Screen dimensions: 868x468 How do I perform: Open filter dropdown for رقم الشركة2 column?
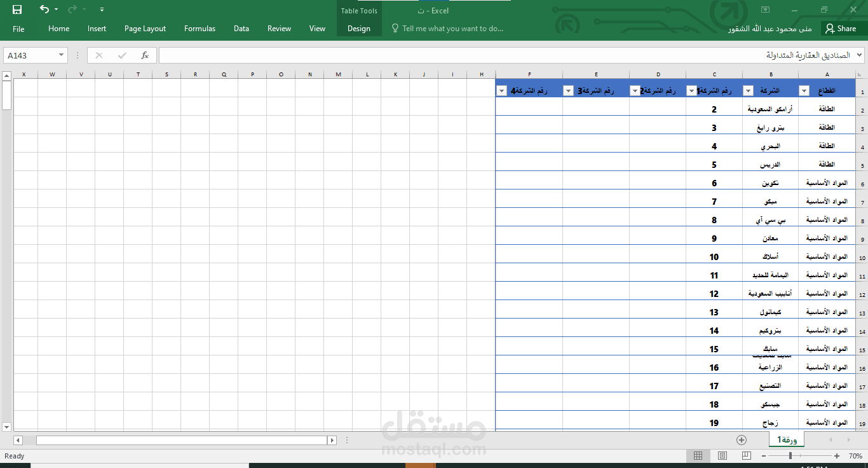click(x=634, y=91)
